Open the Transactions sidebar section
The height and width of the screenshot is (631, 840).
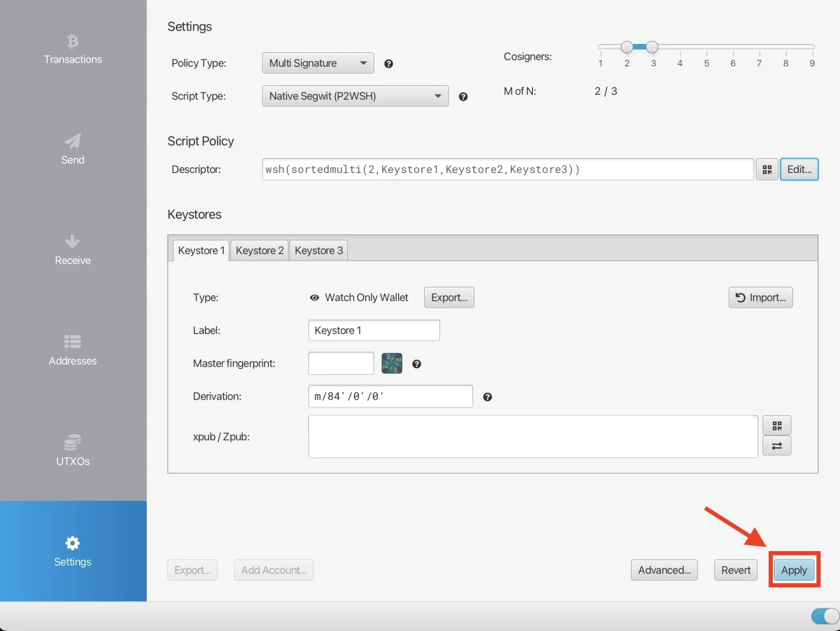[73, 50]
